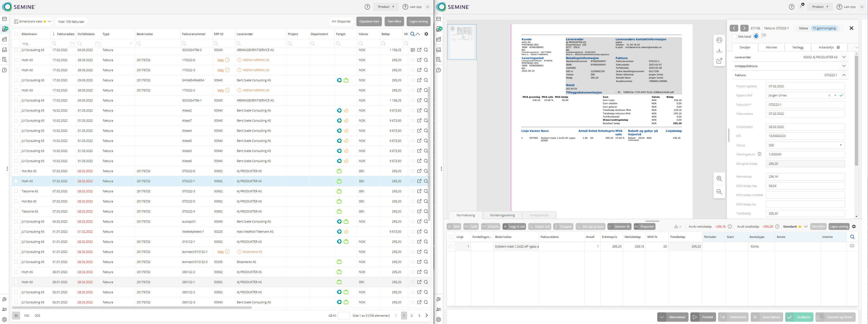Go to next invoice arrow
Viewport: 868px width, 324px height.
[x=744, y=28]
